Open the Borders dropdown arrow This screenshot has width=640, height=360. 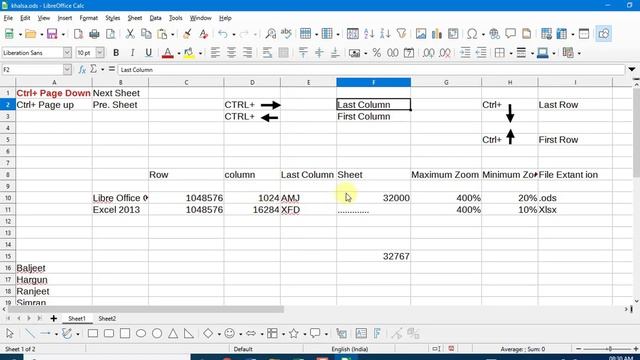[x=511, y=53]
